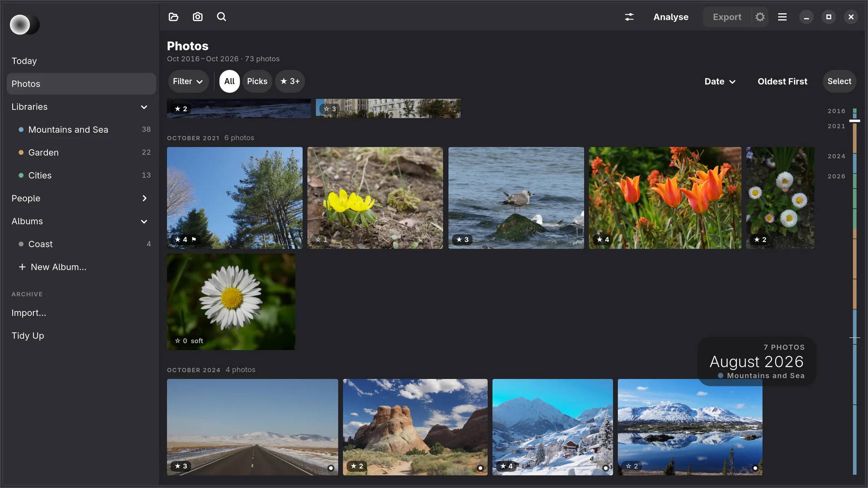Open Tidy Up in the sidebar
The height and width of the screenshot is (488, 868).
click(81, 336)
